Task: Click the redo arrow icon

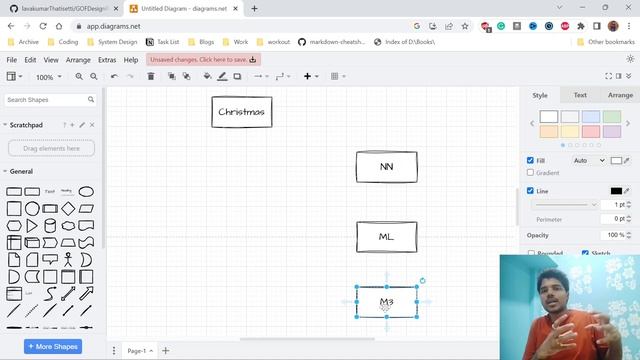Action: [130, 76]
